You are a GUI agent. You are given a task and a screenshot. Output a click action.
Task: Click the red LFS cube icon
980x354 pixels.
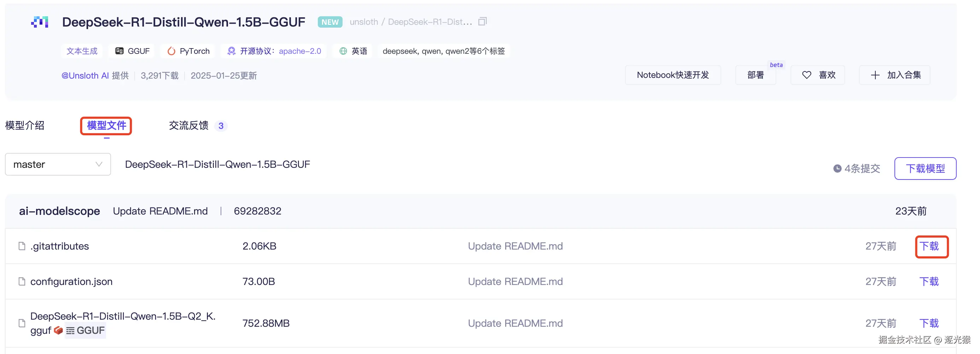pyautogui.click(x=58, y=330)
